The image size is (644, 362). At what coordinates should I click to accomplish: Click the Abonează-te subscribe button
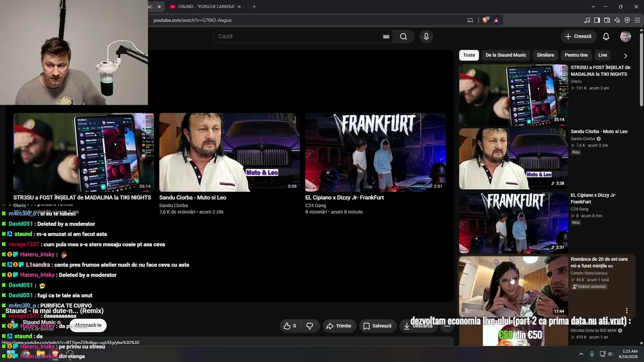[x=88, y=325]
